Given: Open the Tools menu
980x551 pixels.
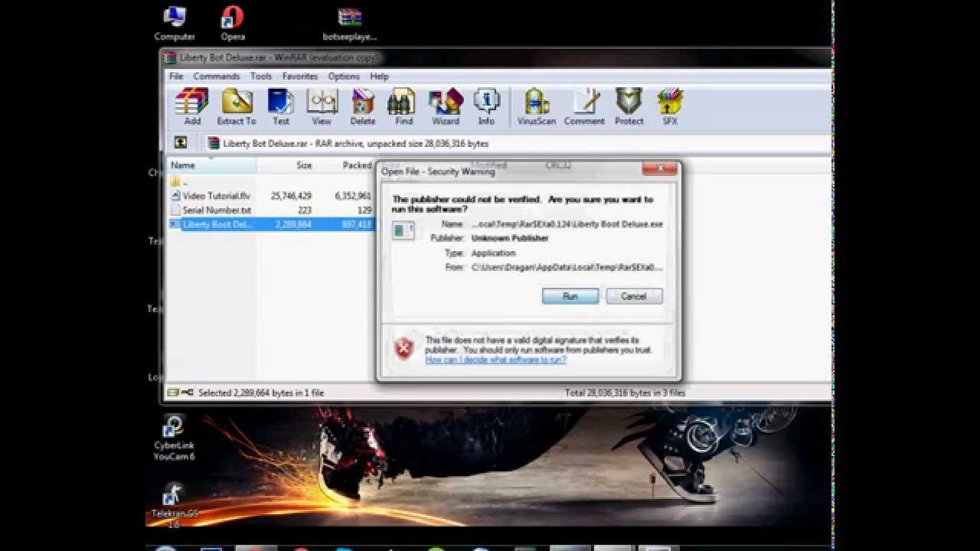Looking at the screenshot, I should click(x=261, y=77).
